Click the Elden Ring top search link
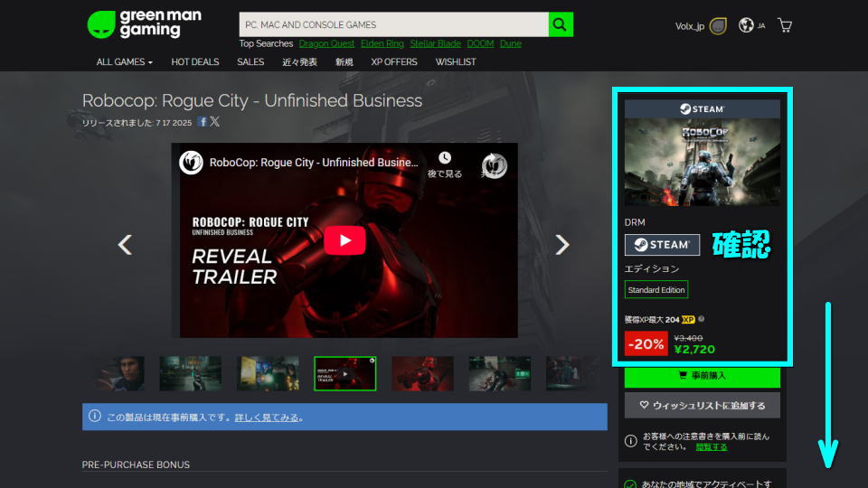Viewport: 868px width, 488px height. 382,43
